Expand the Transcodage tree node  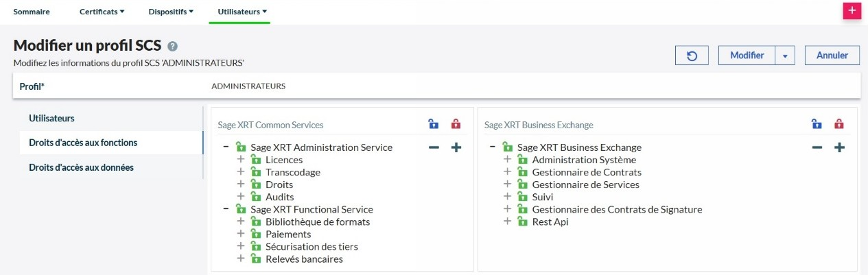[x=241, y=172]
